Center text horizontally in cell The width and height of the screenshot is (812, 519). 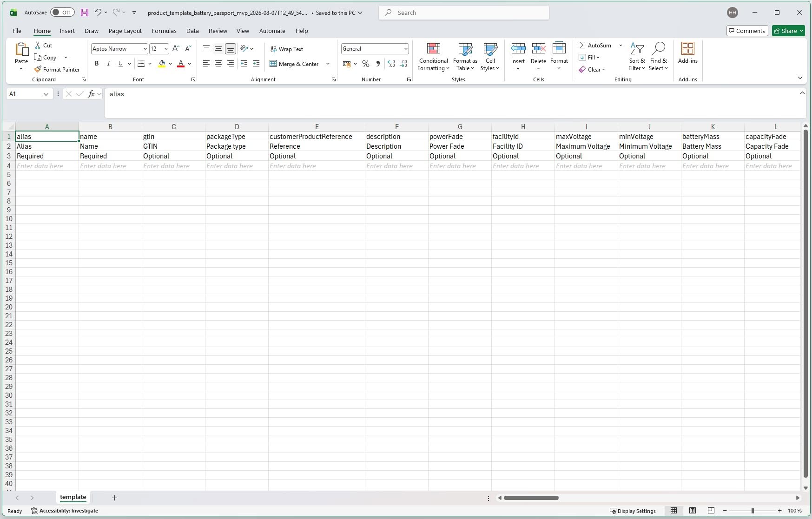(218, 64)
